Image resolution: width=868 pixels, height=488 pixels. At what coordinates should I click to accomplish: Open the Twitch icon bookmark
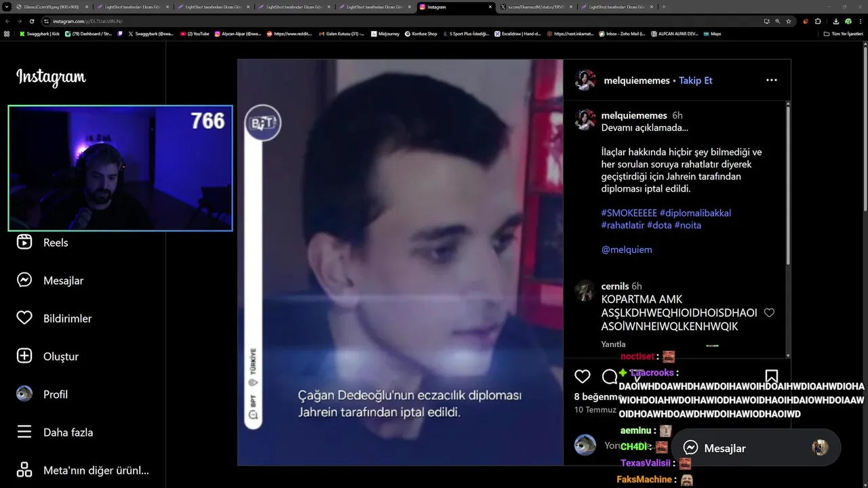[119, 34]
